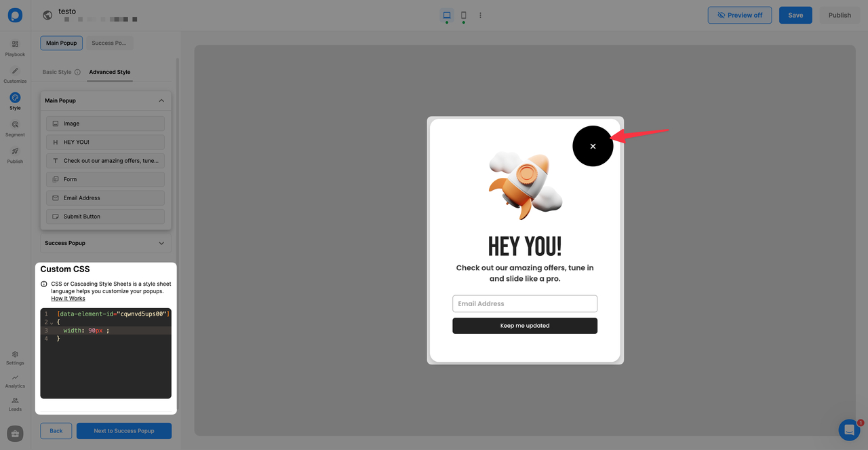This screenshot has width=868, height=450.
Task: Open the Intercom chat bubble
Action: tap(849, 430)
